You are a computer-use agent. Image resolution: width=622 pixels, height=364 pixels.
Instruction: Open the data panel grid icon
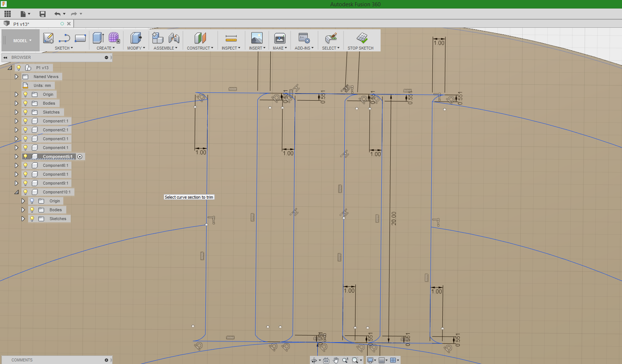click(x=7, y=14)
